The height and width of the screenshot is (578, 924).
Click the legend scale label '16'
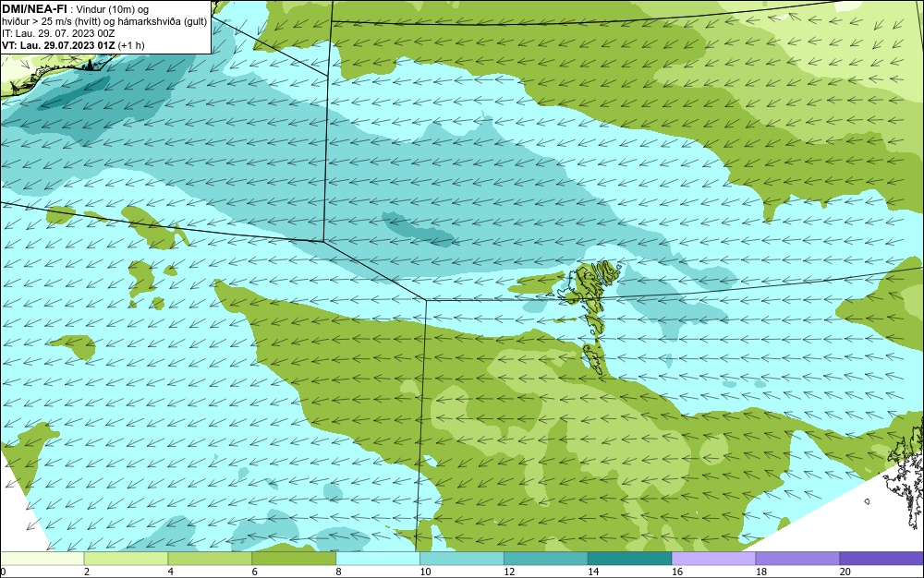click(677, 572)
